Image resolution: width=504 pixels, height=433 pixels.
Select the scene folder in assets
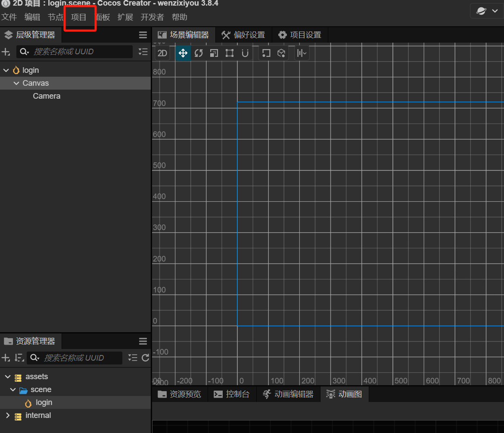(75, 389)
